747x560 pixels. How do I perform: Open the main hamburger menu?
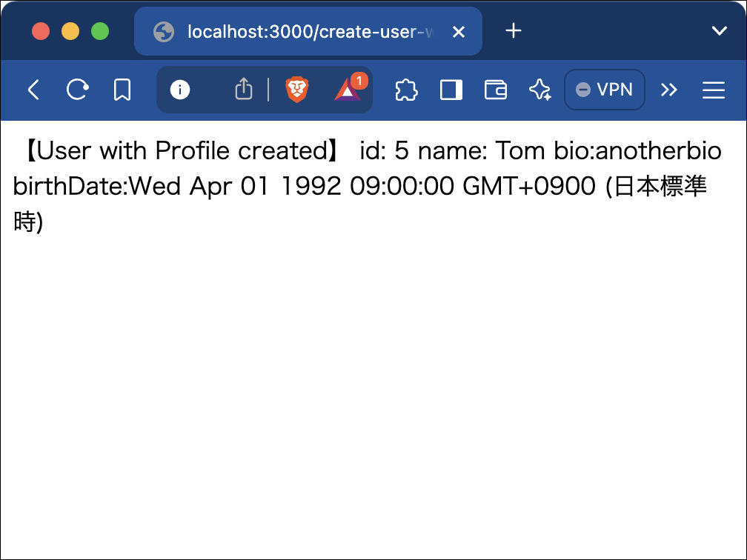click(x=714, y=90)
